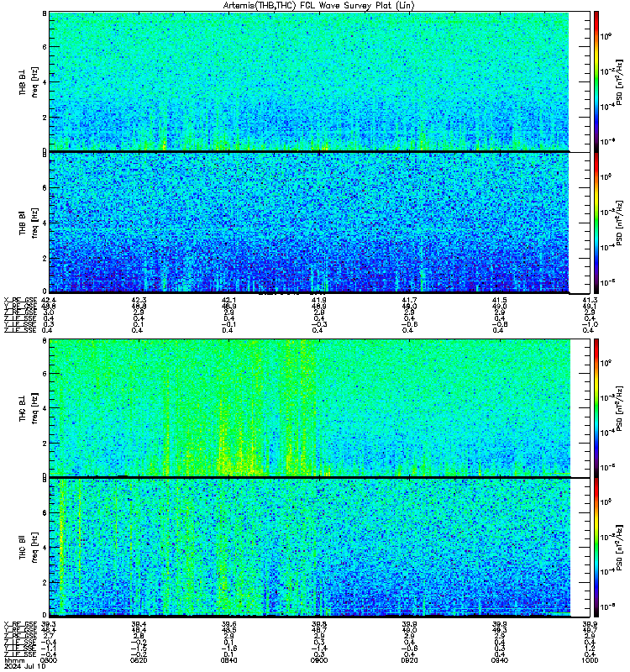This screenshot has width=630, height=672.
Task: Click the 0800 time tick label
Action: tap(49, 660)
